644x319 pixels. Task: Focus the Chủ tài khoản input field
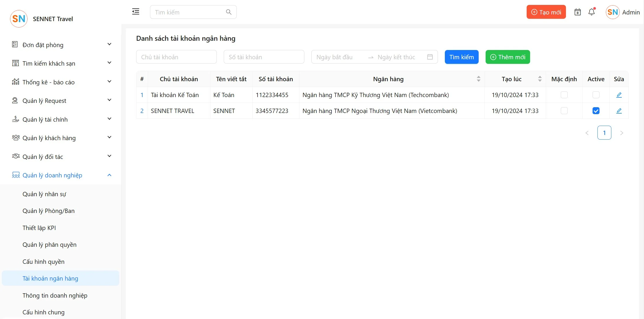click(x=176, y=57)
